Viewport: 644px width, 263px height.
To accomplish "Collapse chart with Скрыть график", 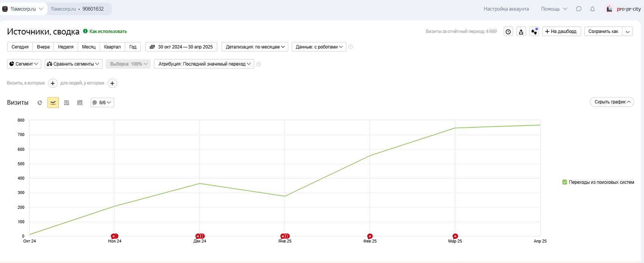I will tap(612, 102).
